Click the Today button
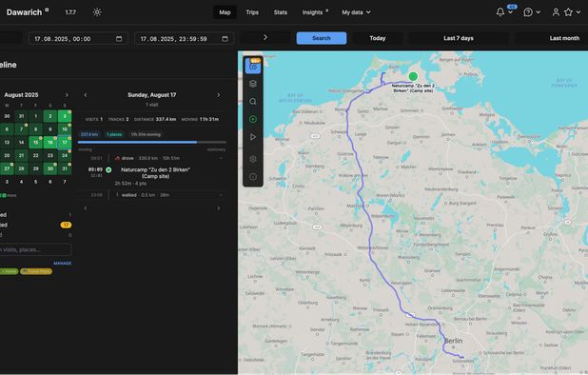The image size is (588, 375). pyautogui.click(x=377, y=38)
